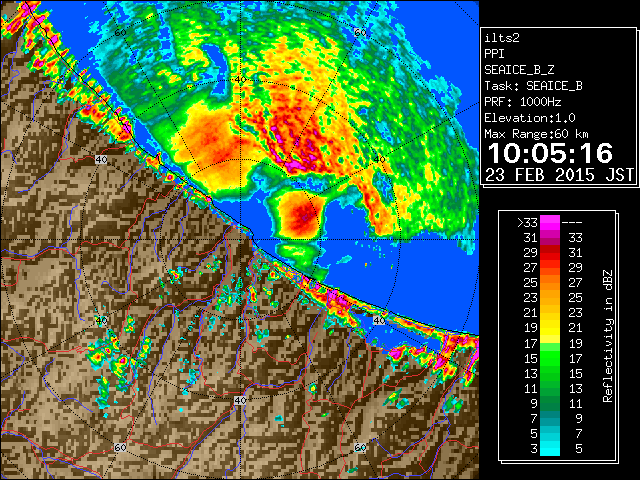Pick the yellow 19–21 dBZ color band
This screenshot has height=480, width=640.
pyautogui.click(x=550, y=328)
